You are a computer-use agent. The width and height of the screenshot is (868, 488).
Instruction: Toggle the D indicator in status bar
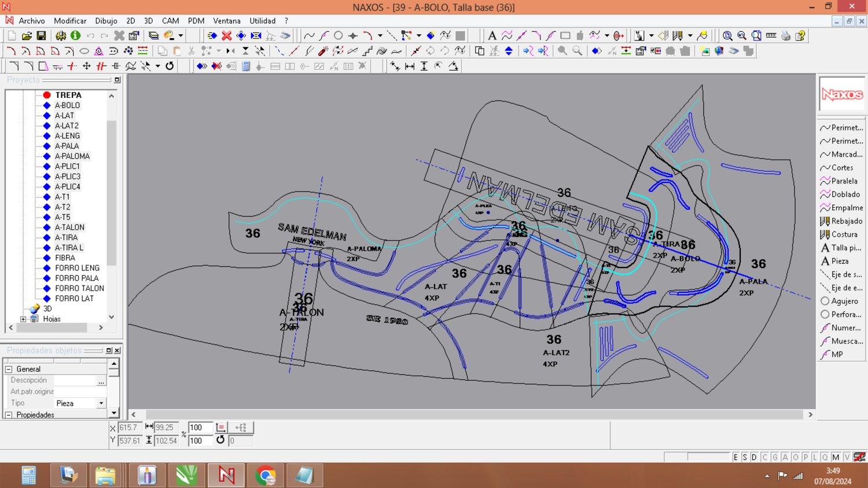click(x=754, y=457)
